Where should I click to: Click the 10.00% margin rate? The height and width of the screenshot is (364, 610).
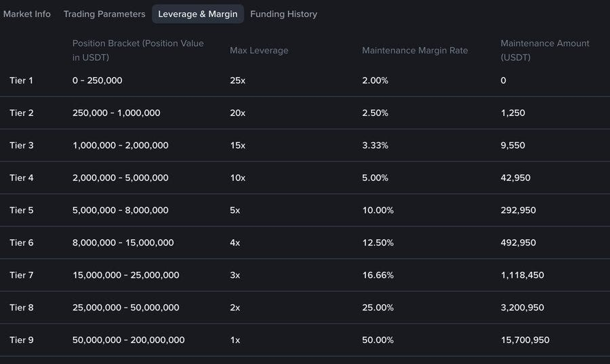click(x=378, y=210)
